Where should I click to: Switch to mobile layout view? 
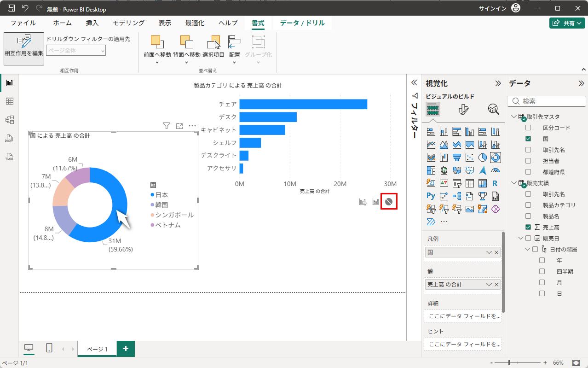[x=49, y=348]
